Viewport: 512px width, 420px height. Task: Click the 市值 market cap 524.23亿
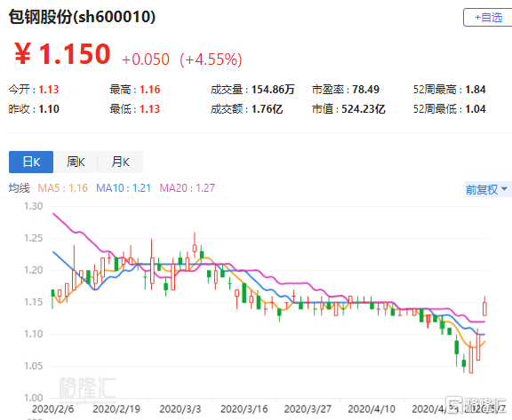(364, 109)
